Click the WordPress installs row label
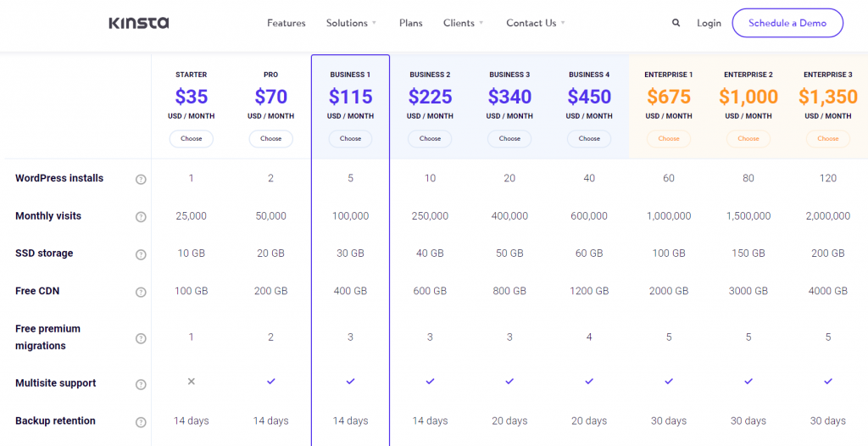The image size is (868, 446). [x=59, y=178]
